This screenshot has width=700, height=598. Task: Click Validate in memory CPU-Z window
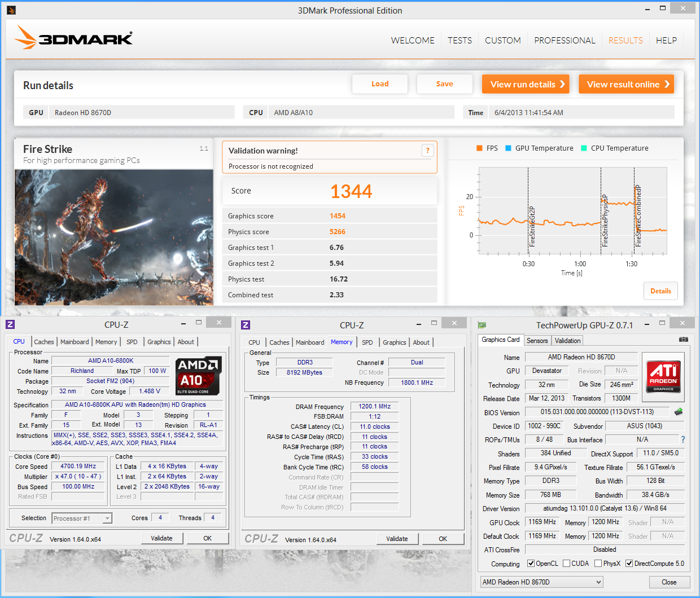(x=397, y=539)
